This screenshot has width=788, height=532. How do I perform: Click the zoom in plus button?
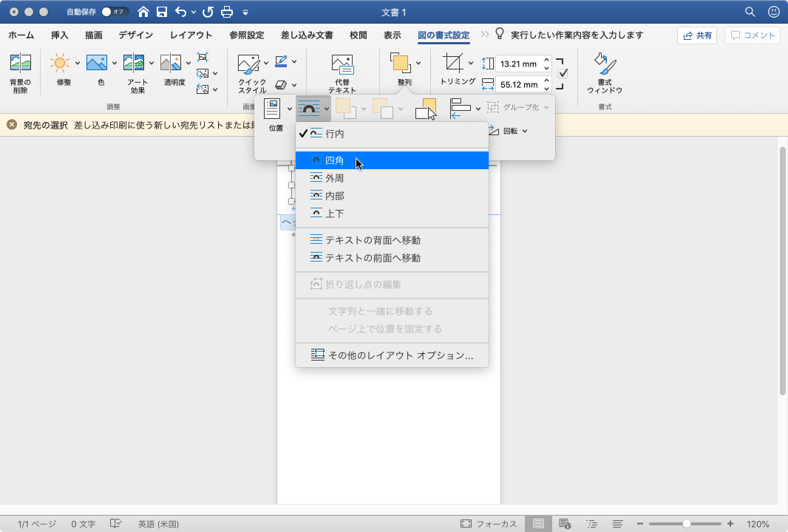730,523
